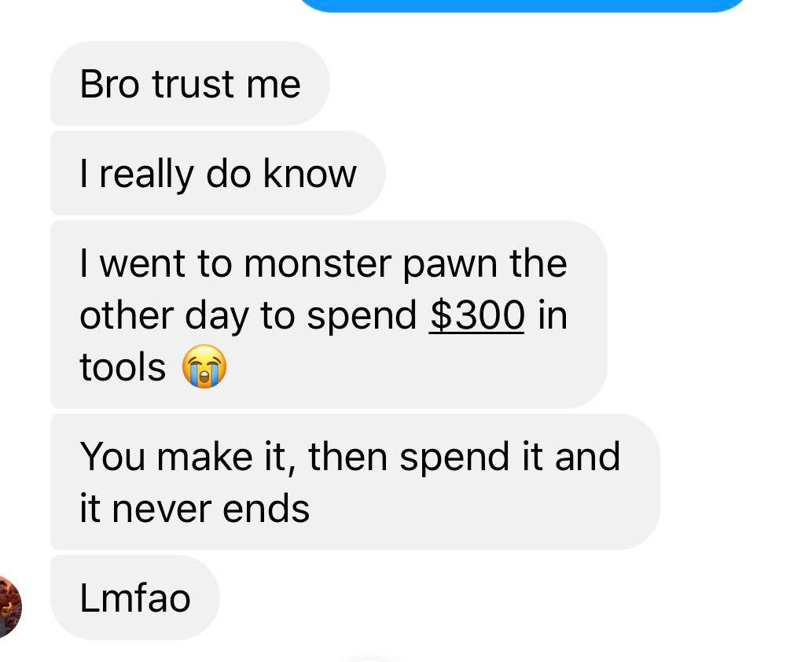This screenshot has width=812, height=662.
Task: Select the "You make it, then spend it" message
Action: click(355, 482)
